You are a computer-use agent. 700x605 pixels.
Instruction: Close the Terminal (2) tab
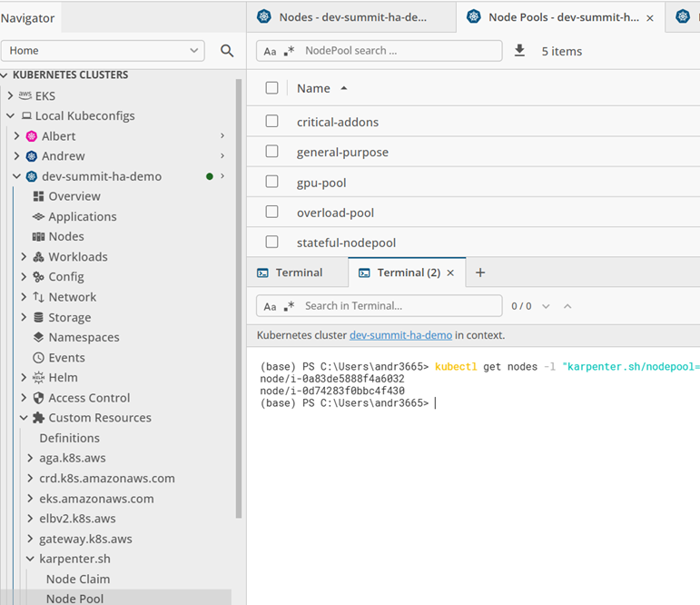[x=450, y=273]
